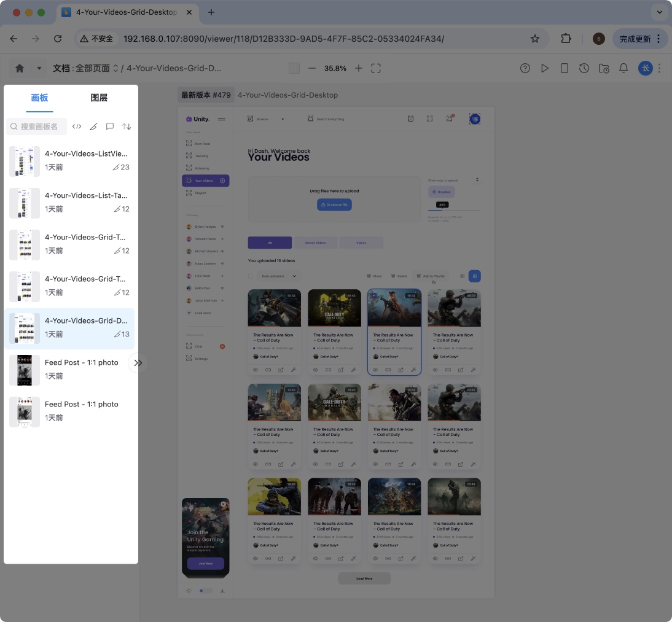
Task: Filter artboards by code icon
Action: [x=77, y=126]
